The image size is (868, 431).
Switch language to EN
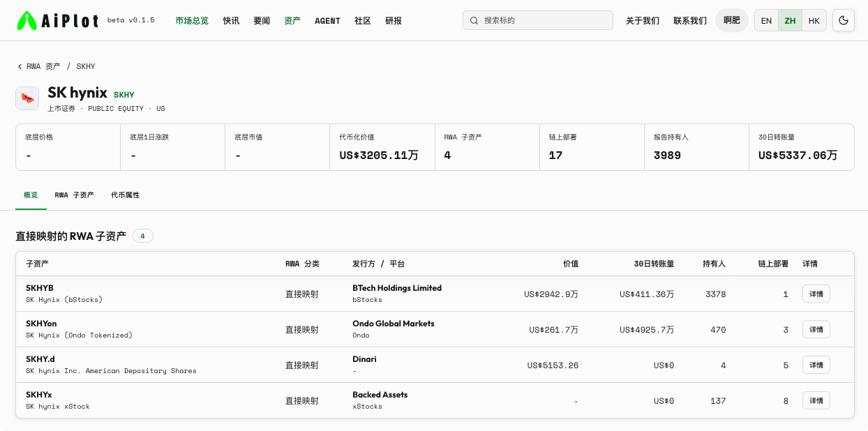pos(766,20)
